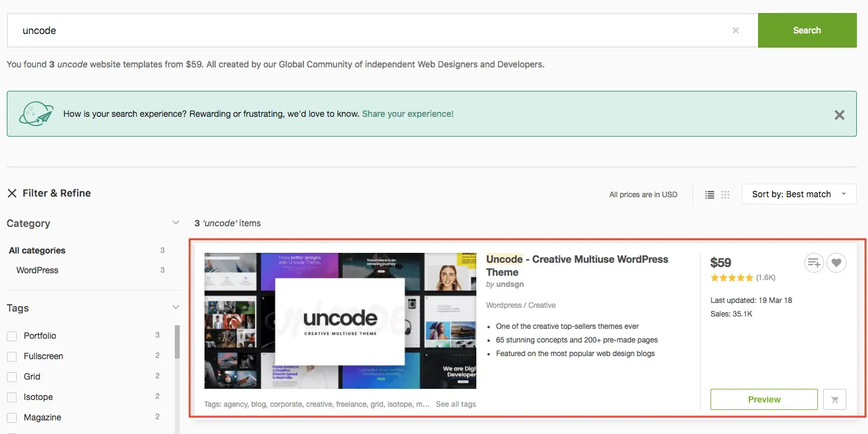Click the (1.6K) reviews count
This screenshot has height=434, width=868.
pyautogui.click(x=765, y=278)
